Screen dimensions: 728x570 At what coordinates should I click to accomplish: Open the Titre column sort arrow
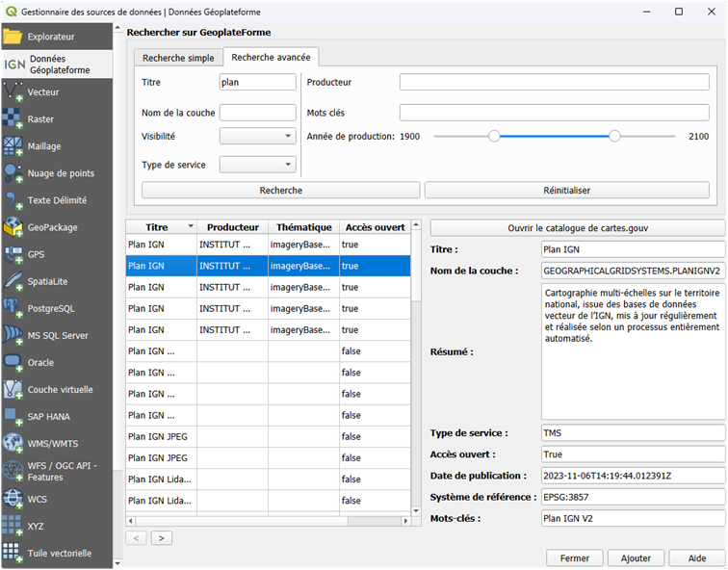(x=191, y=226)
